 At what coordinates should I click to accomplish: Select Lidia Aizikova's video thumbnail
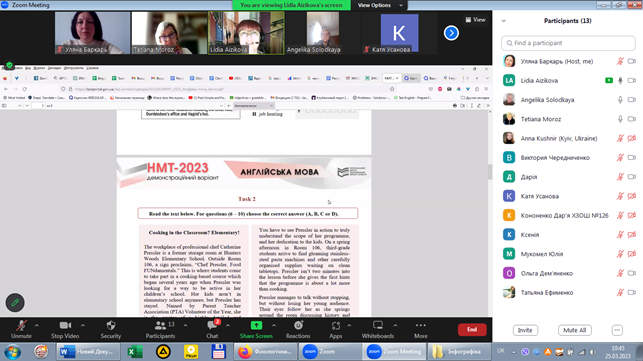[246, 33]
